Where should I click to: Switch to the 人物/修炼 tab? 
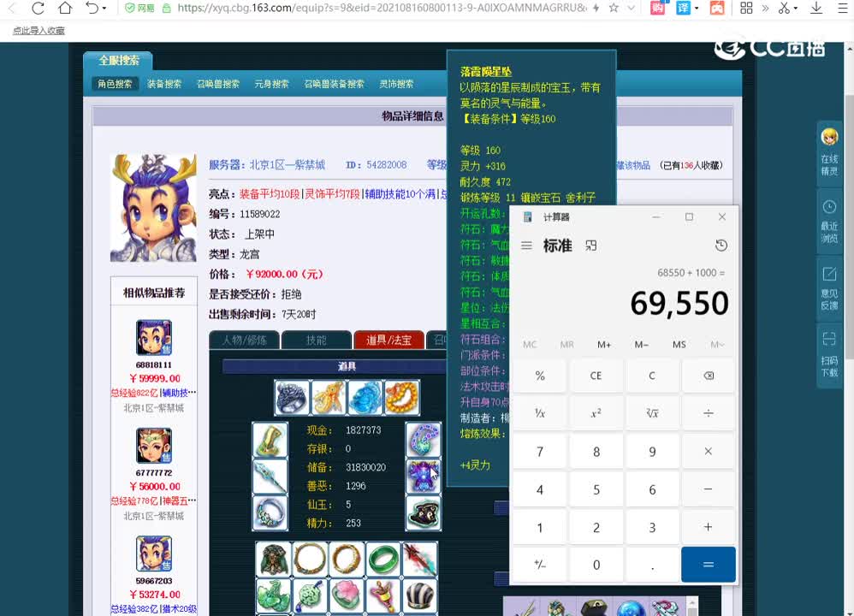245,341
